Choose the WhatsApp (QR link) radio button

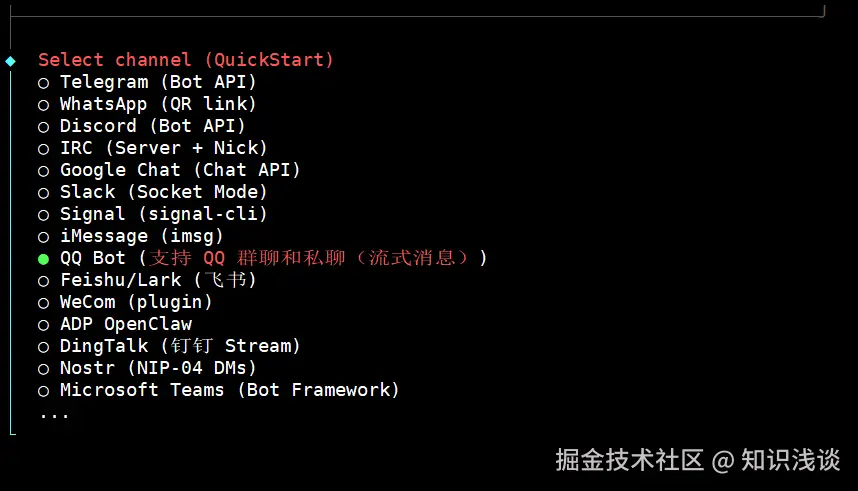click(44, 105)
